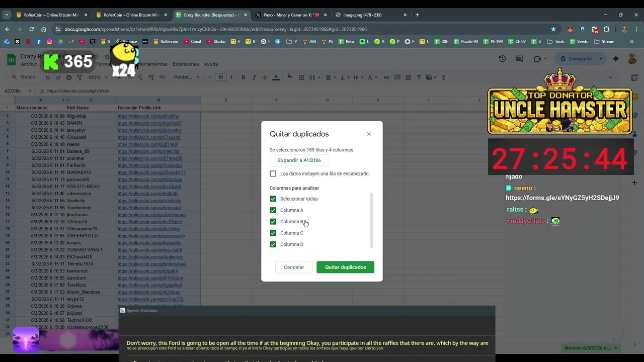Click the column list scrollbar in dialog
This screenshot has height=362, width=644.
pyautogui.click(x=371, y=220)
